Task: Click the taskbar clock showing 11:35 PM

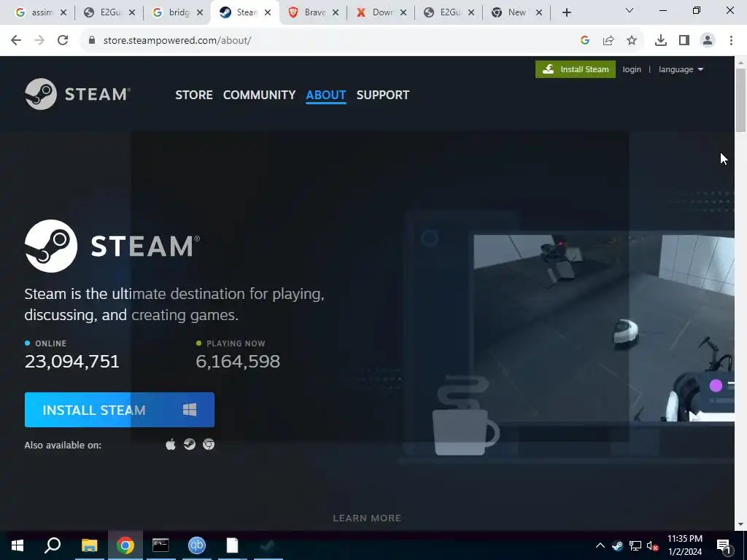Action: click(684, 545)
